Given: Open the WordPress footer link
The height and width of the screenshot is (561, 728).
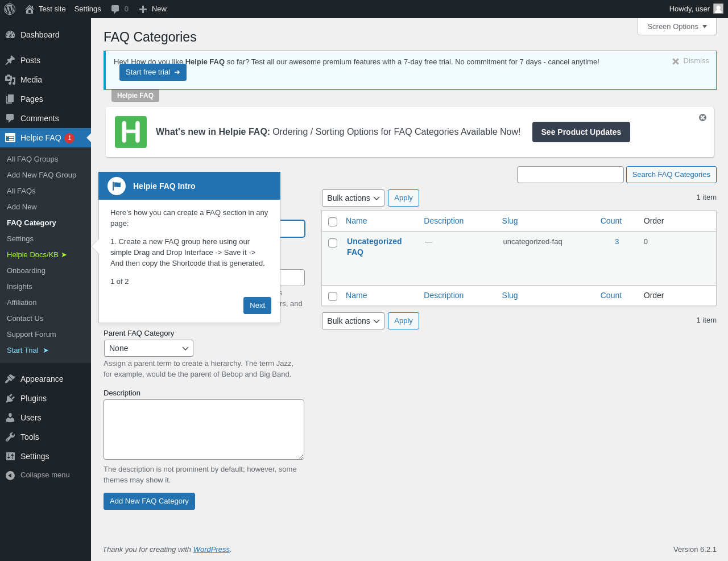Looking at the screenshot, I should click(x=212, y=550).
